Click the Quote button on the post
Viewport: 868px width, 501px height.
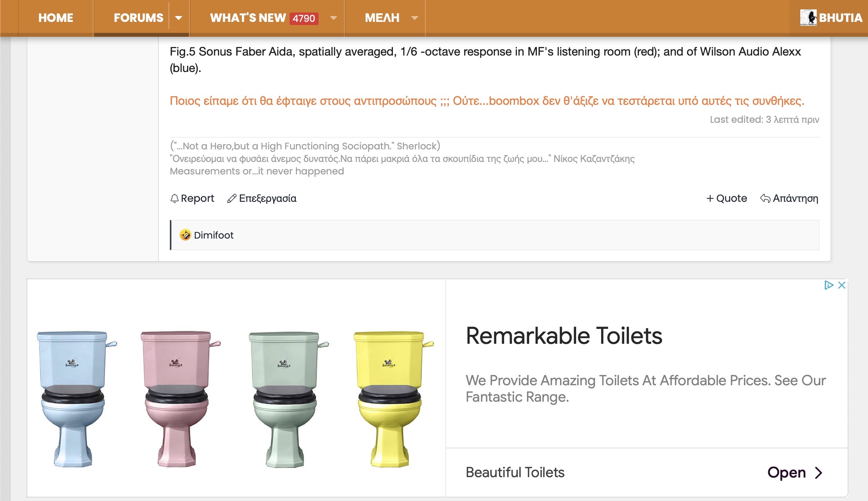click(x=727, y=199)
